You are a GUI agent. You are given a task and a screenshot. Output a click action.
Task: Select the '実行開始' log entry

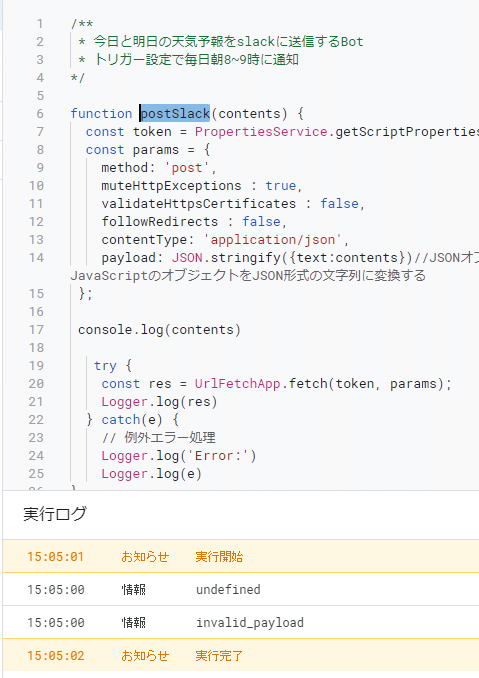pos(241,556)
